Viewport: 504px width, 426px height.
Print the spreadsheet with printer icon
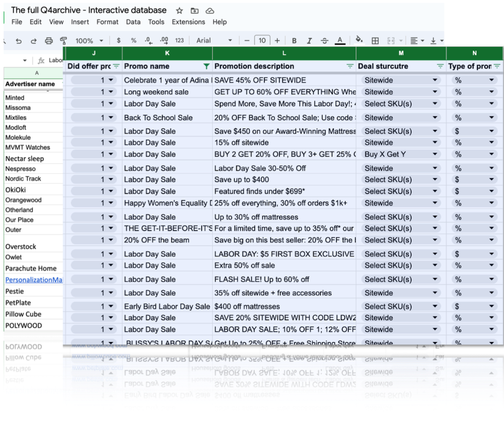click(49, 41)
